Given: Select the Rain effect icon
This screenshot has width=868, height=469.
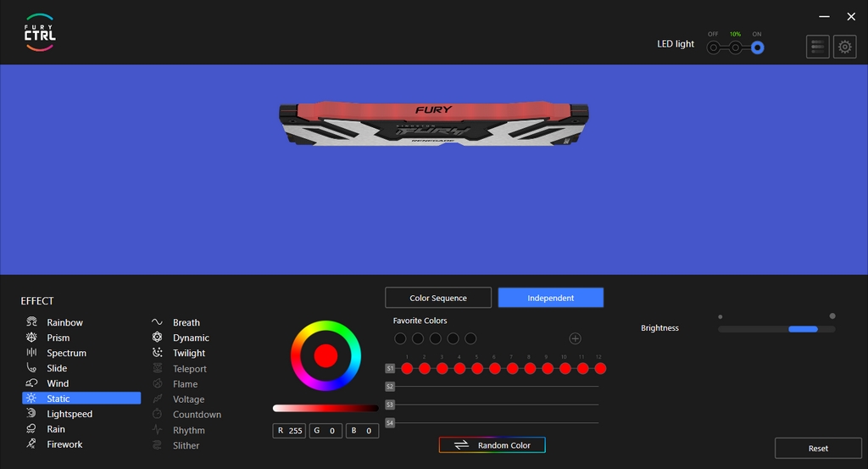Looking at the screenshot, I should (x=31, y=428).
